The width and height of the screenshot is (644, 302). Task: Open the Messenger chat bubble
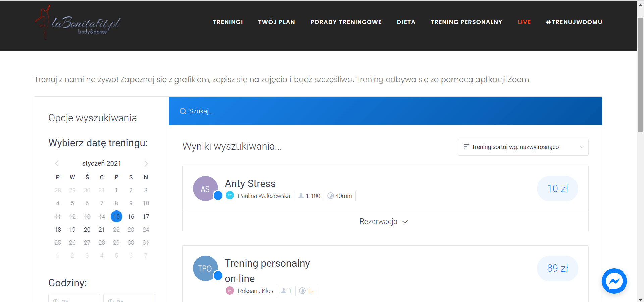[614, 281]
